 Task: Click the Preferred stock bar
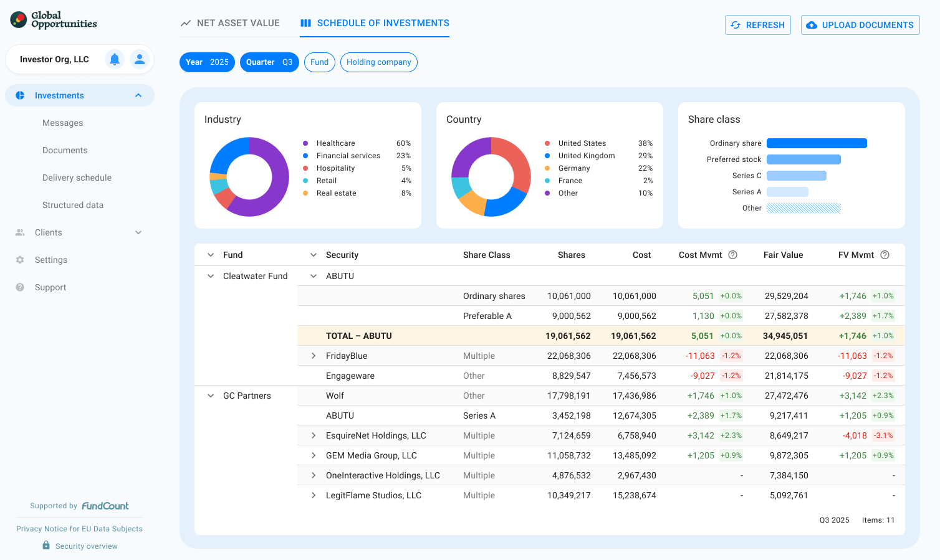(803, 159)
